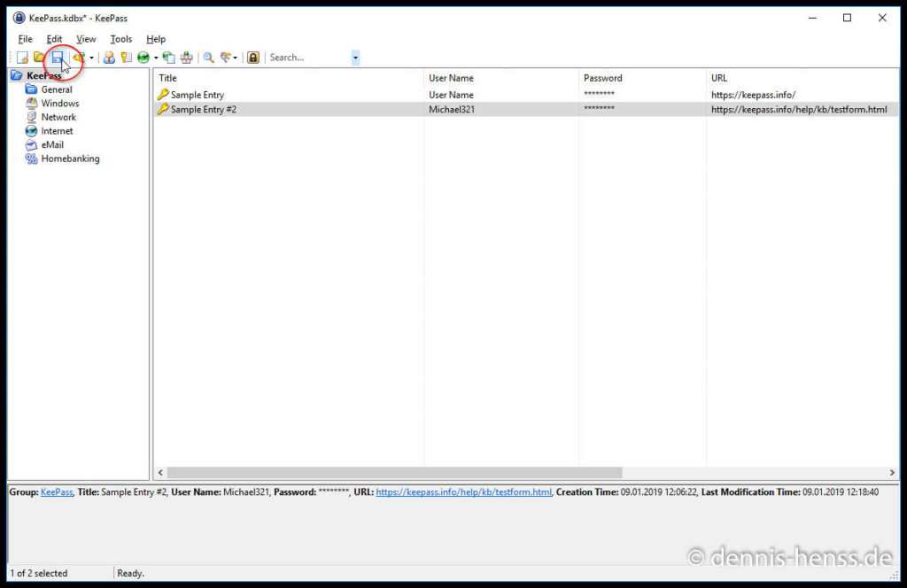Viewport: 907px width, 588px height.
Task: Open the Show Entries dropdown arrow
Action: pyautogui.click(x=235, y=58)
